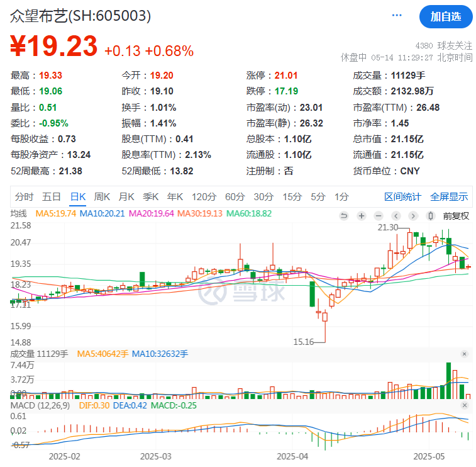Image resolution: width=476 pixels, height=467 pixels.
Task: Click volume MA5:40642手 legend
Action: click(x=102, y=354)
